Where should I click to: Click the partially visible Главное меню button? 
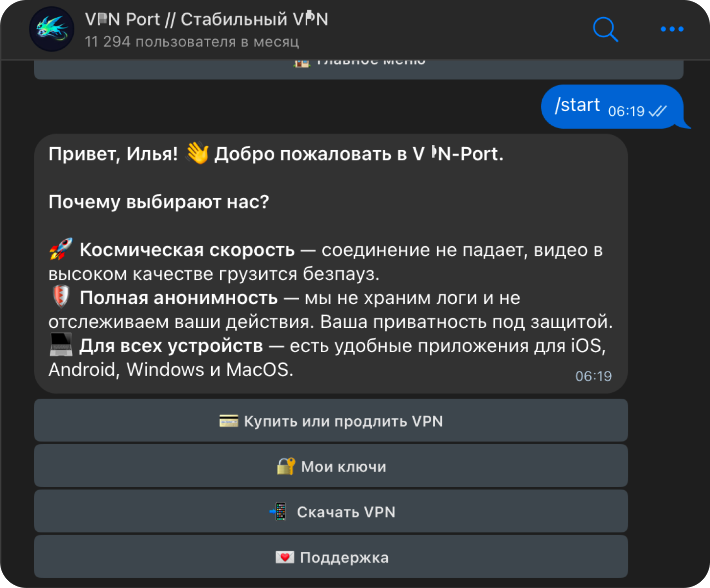pos(358,69)
